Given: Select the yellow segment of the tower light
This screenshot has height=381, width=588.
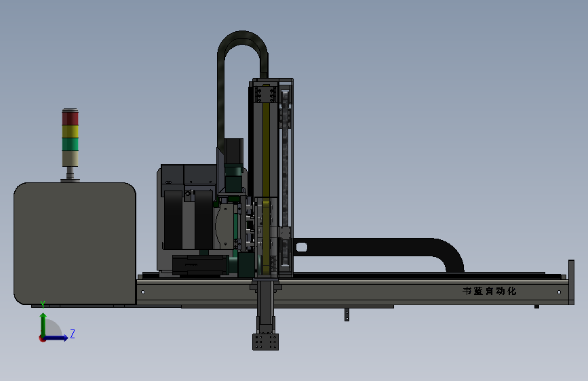Looking at the screenshot, I should (70, 132).
